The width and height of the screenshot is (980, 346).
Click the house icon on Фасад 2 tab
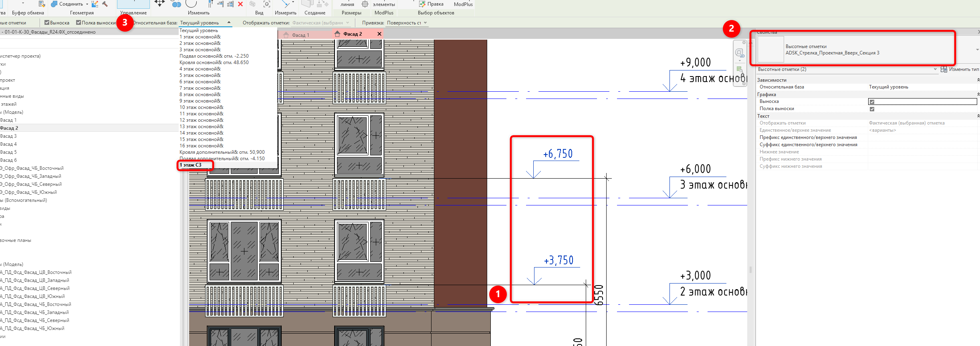click(x=337, y=34)
